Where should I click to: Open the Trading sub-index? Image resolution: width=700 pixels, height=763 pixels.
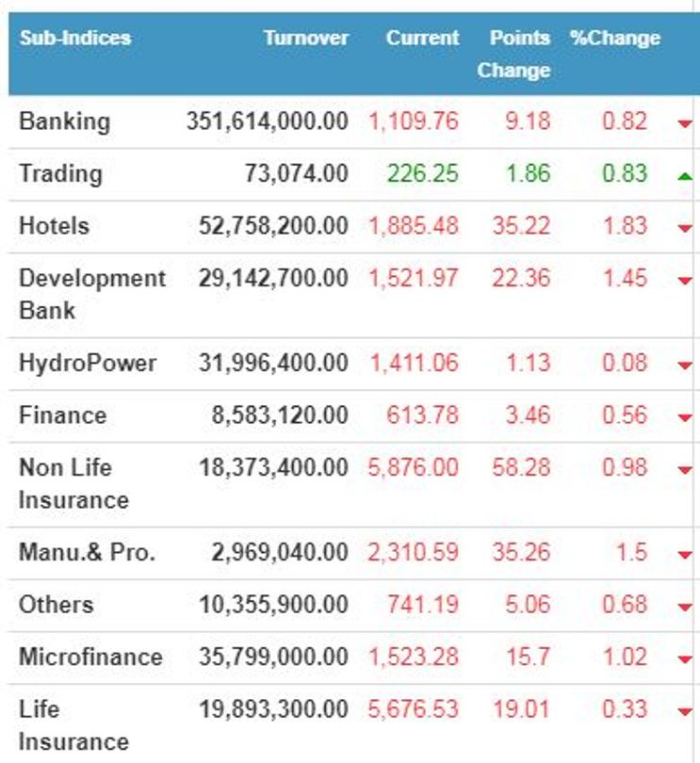60,174
